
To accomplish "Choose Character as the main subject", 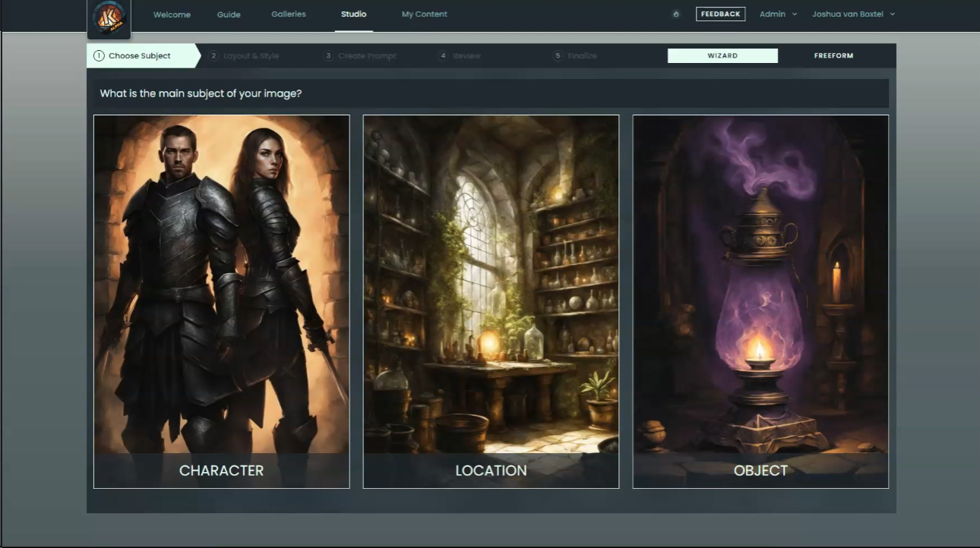I will click(221, 301).
